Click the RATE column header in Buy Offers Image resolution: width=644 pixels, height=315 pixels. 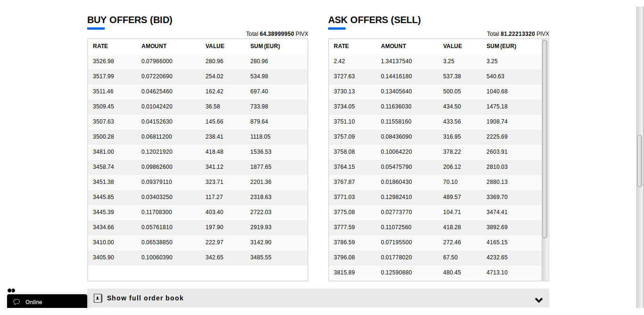point(100,46)
